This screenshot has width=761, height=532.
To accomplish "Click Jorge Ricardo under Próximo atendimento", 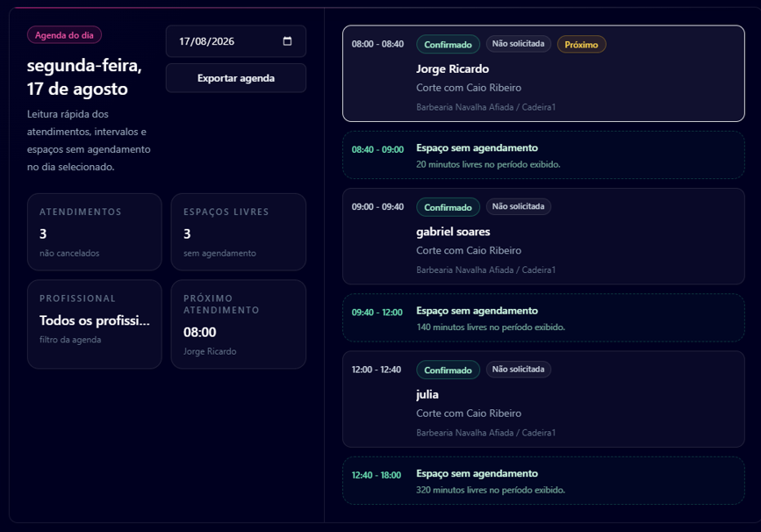I will tap(210, 351).
